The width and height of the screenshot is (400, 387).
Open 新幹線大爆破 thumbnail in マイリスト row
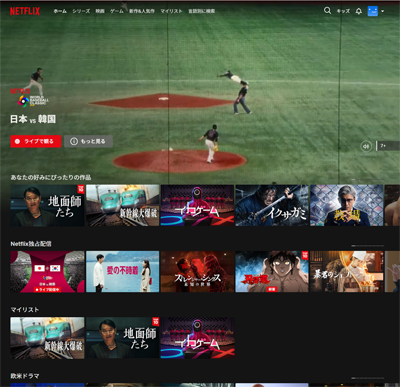(47, 338)
